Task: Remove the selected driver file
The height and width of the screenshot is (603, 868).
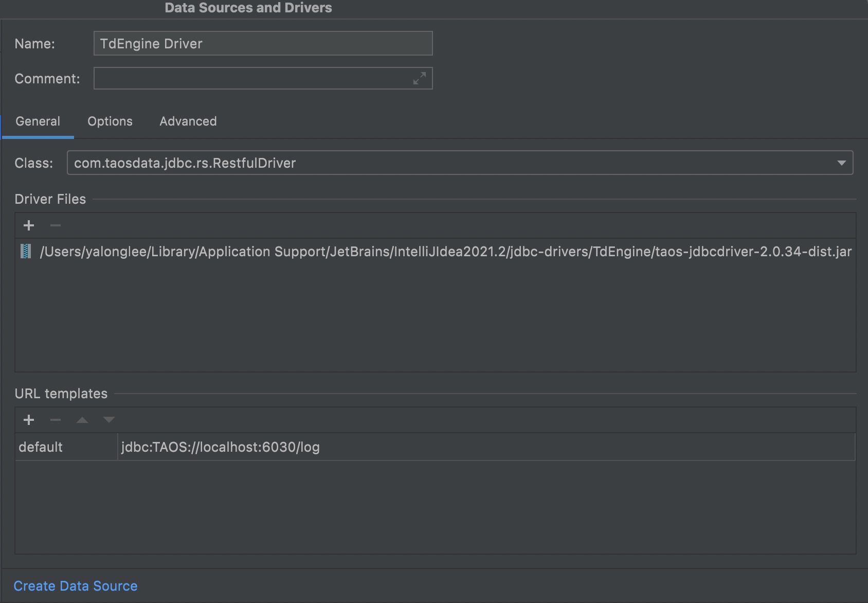Action: pos(55,225)
